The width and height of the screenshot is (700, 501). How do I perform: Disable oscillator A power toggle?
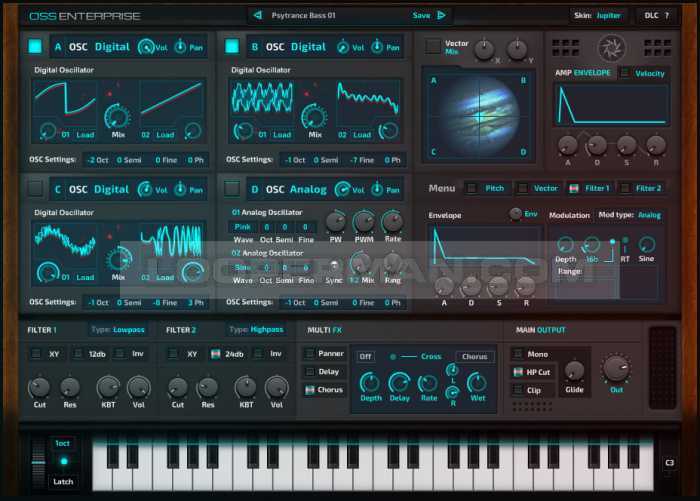(35, 46)
